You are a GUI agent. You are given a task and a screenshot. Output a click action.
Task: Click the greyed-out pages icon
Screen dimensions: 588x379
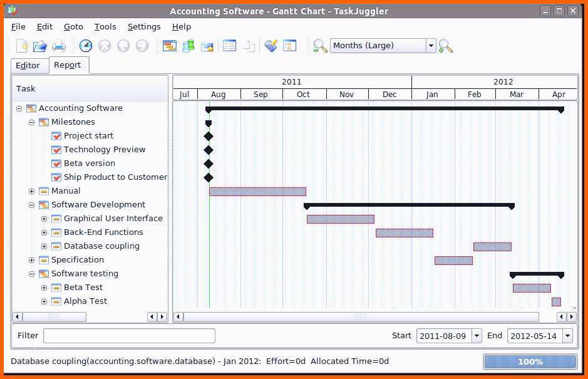pos(248,46)
